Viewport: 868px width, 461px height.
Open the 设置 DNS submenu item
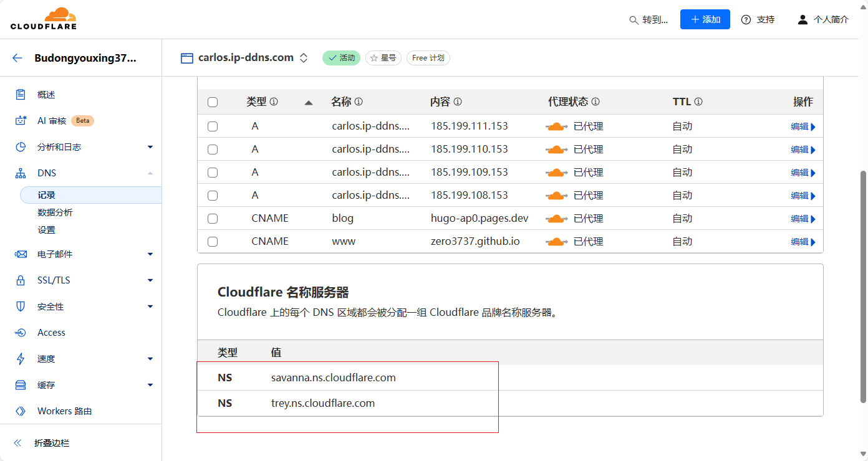point(46,230)
